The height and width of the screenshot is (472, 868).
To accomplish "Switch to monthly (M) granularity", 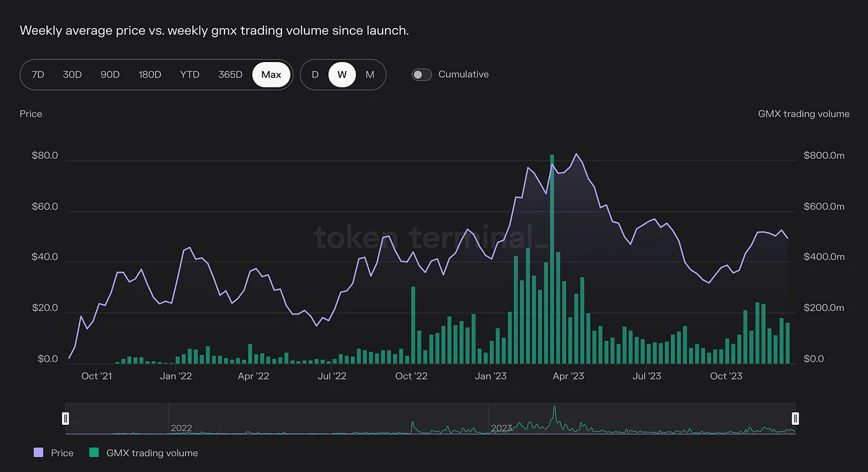I will 370,74.
